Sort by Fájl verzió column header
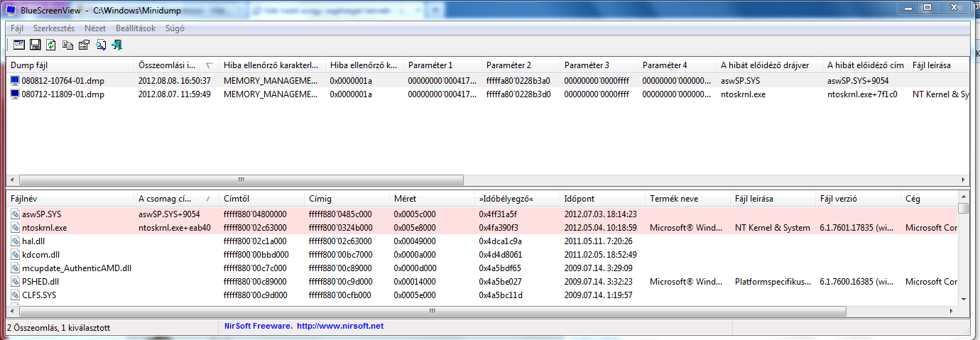Screen dimensions: 980x340 pos(858,199)
